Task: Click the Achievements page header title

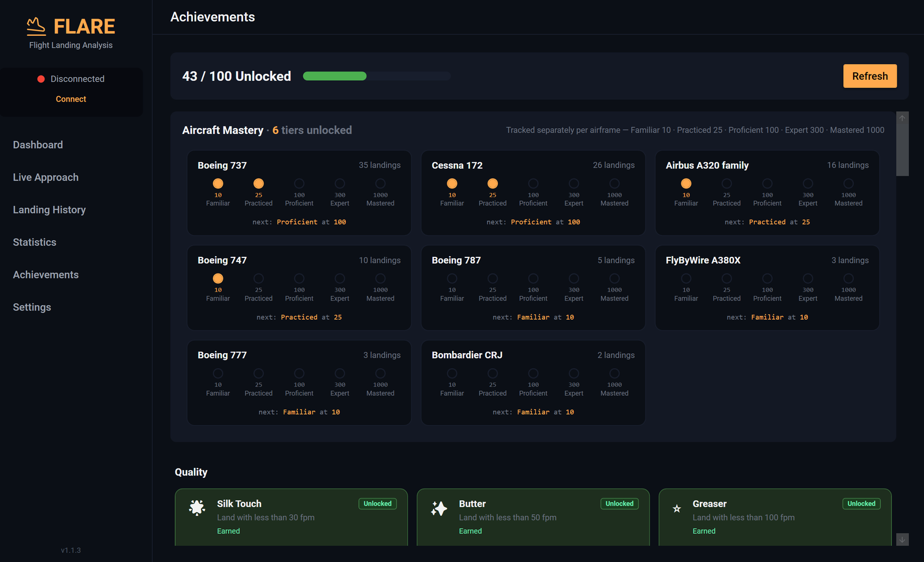Action: click(x=213, y=17)
